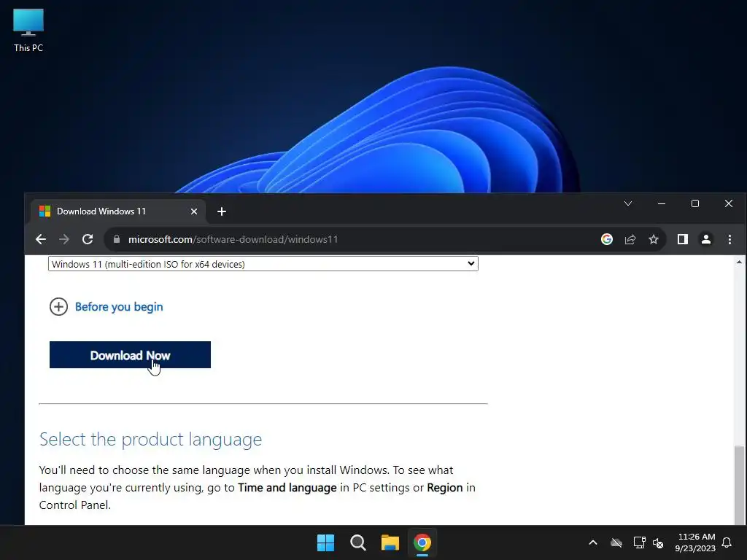Go back in Chrome
The height and width of the screenshot is (560, 747).
(x=41, y=239)
